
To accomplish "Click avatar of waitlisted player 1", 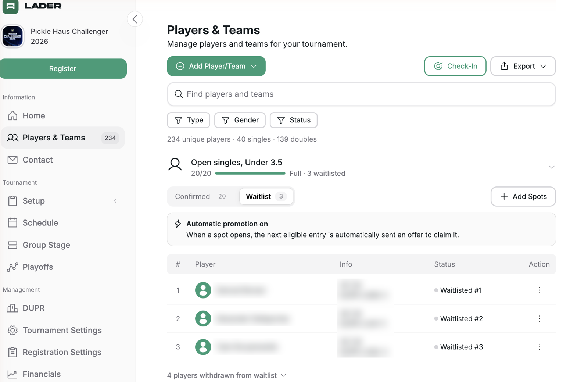I will point(203,290).
